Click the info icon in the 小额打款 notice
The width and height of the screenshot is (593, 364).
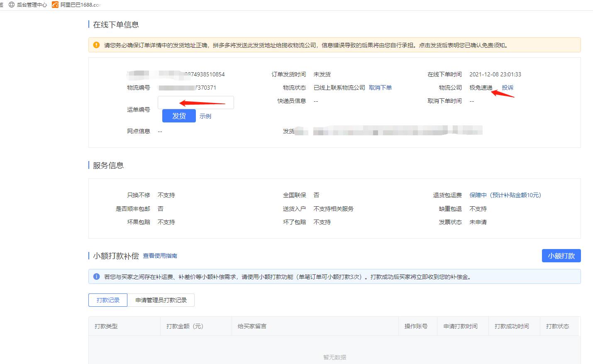coord(96,277)
